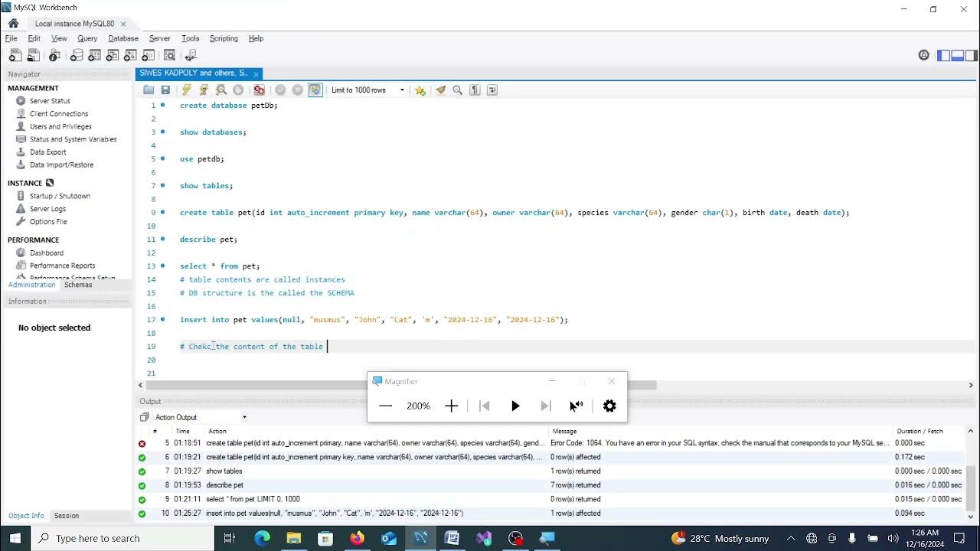Open the find magnifier icon in editor toolbar
980x551 pixels.
(458, 90)
